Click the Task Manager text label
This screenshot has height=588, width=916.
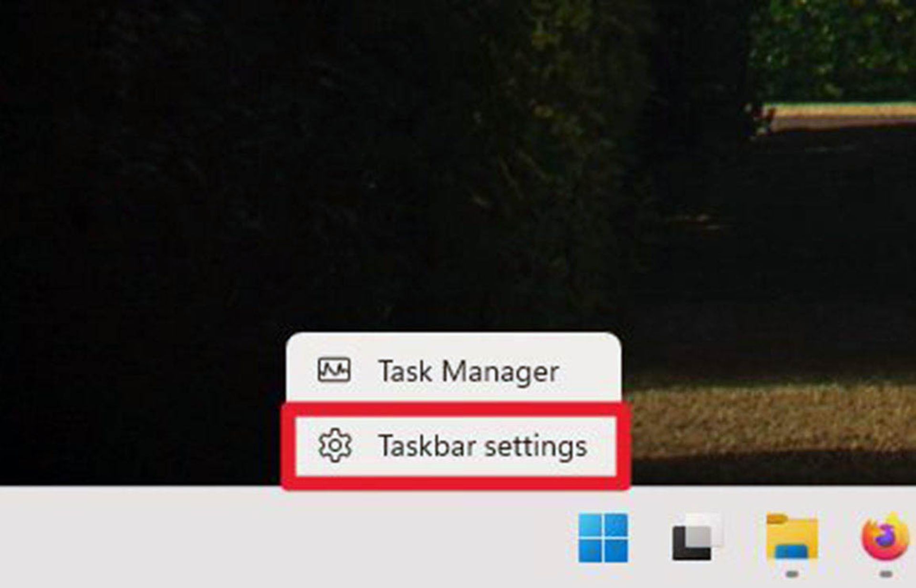tap(468, 371)
